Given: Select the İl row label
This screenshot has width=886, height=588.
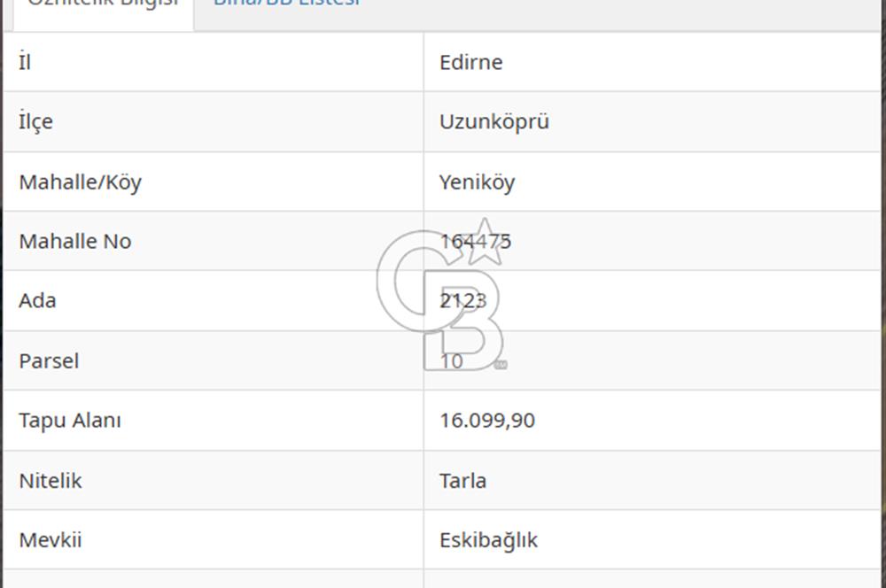Looking at the screenshot, I should pos(22,62).
